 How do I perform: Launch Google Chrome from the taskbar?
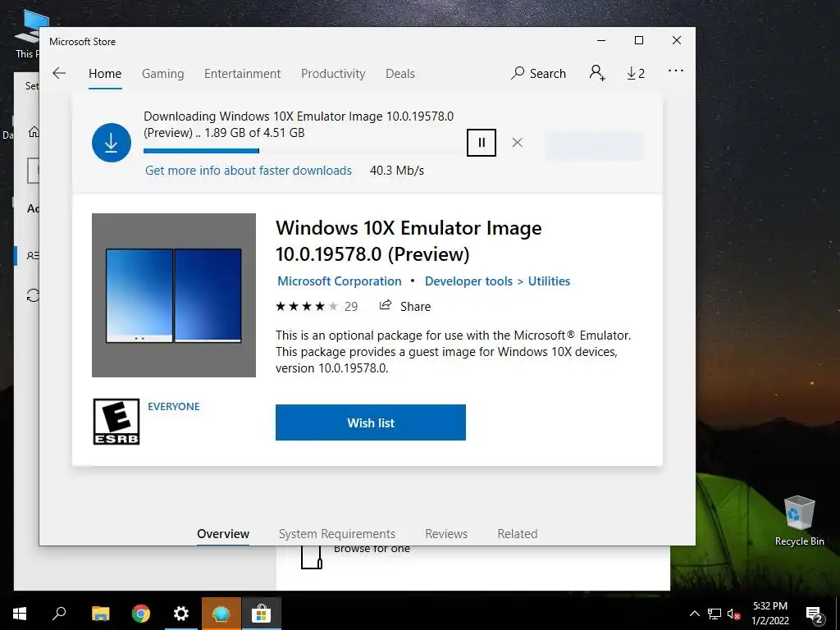coord(141,614)
